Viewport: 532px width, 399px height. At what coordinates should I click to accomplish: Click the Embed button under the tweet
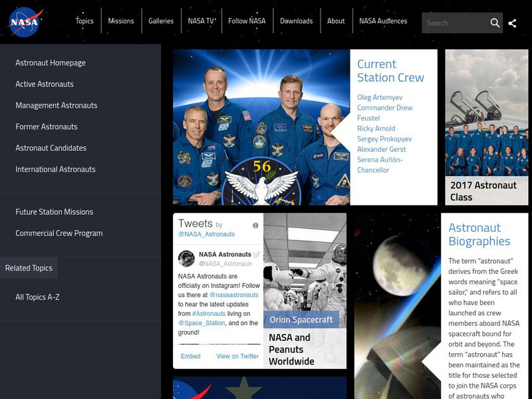[191, 356]
